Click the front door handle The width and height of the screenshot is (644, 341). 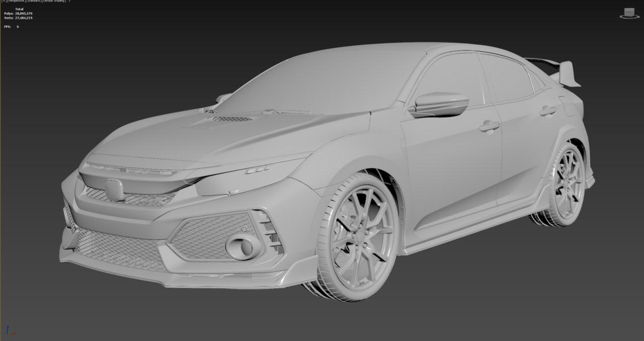coord(490,126)
